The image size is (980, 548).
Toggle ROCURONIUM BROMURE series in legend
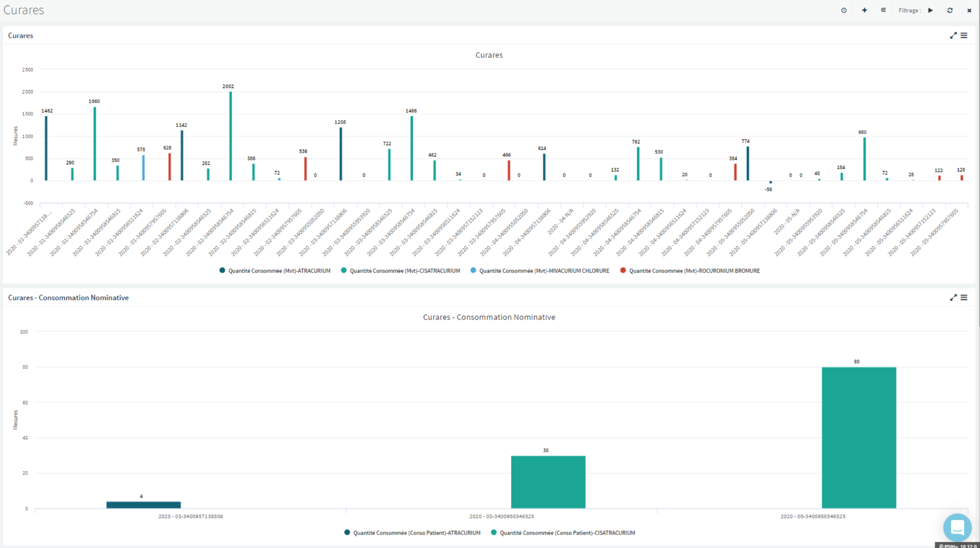click(x=694, y=271)
